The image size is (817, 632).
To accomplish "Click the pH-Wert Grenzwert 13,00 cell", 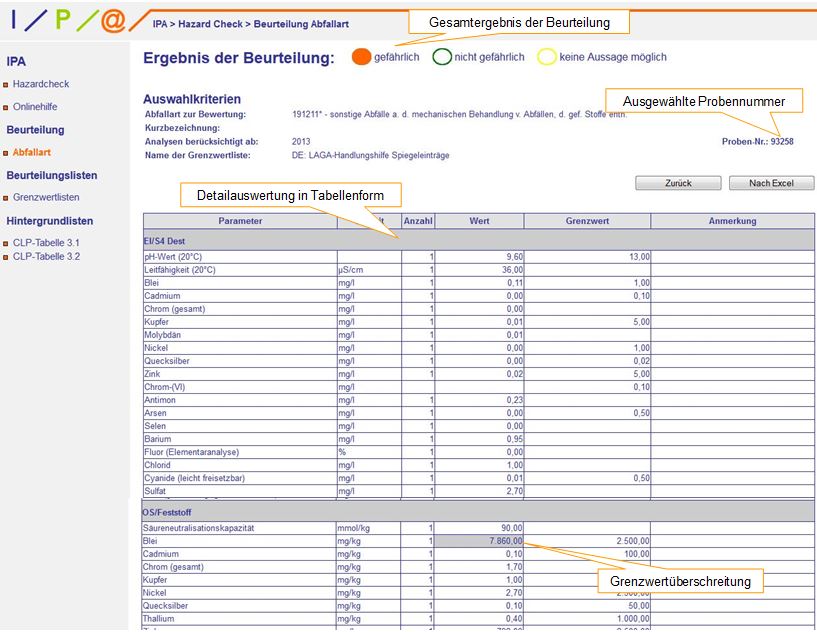I will [587, 257].
